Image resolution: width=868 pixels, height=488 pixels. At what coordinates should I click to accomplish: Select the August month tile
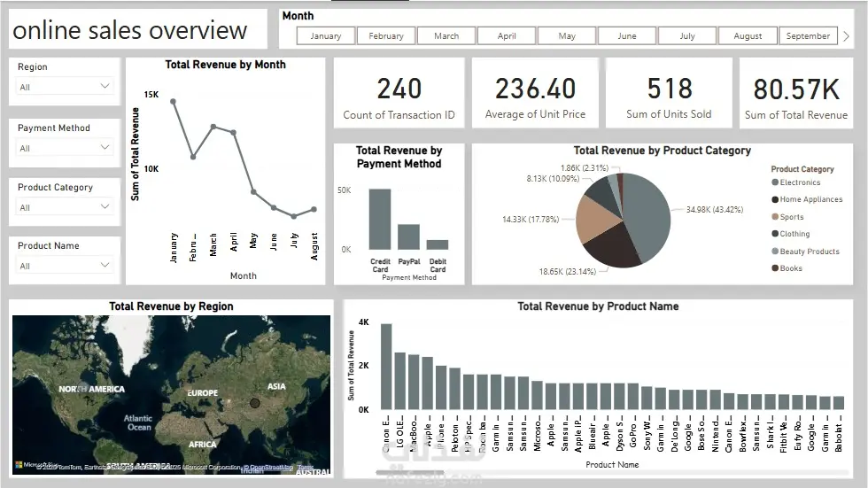[748, 36]
